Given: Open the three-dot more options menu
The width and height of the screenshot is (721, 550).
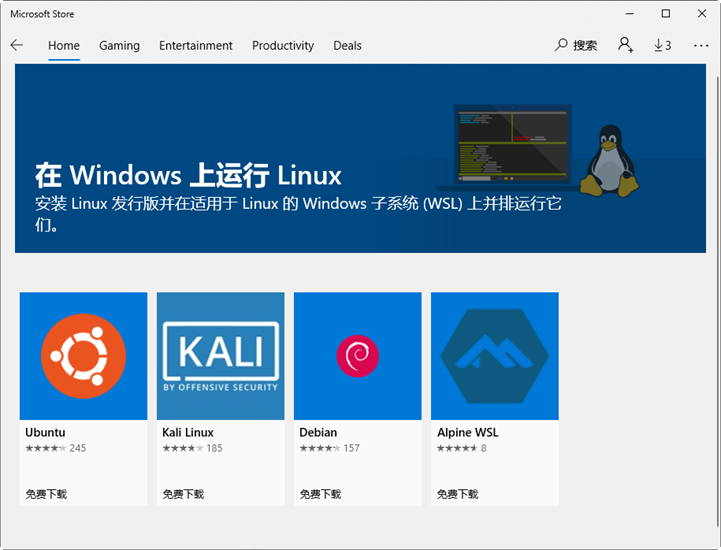Looking at the screenshot, I should 700,45.
